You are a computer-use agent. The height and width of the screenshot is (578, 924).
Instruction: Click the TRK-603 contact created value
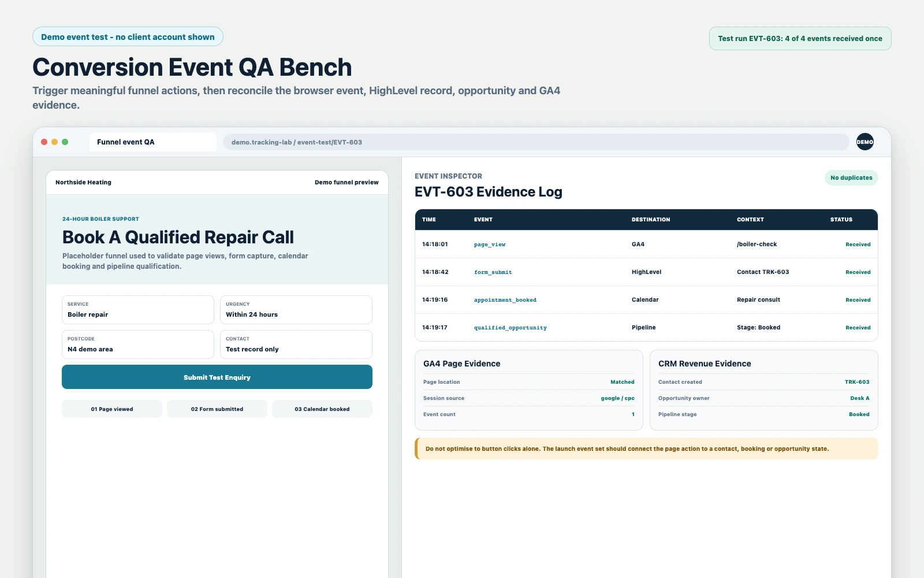click(857, 382)
